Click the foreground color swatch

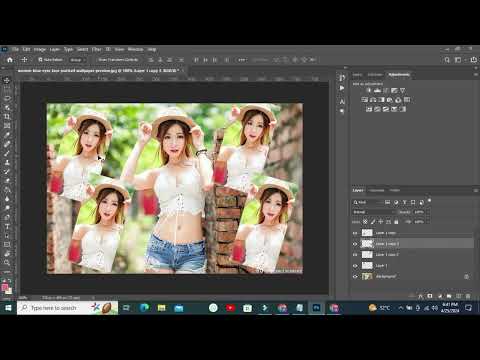pos(5,287)
